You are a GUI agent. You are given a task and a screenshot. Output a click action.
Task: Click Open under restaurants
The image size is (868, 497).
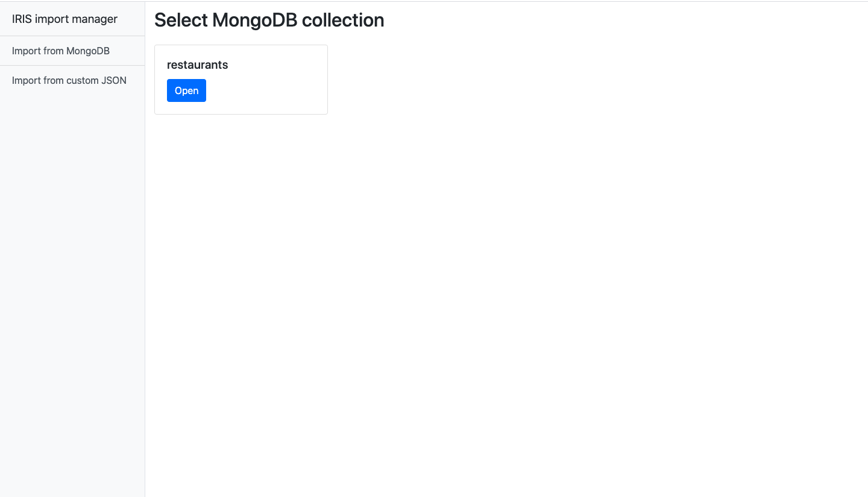[x=186, y=90]
